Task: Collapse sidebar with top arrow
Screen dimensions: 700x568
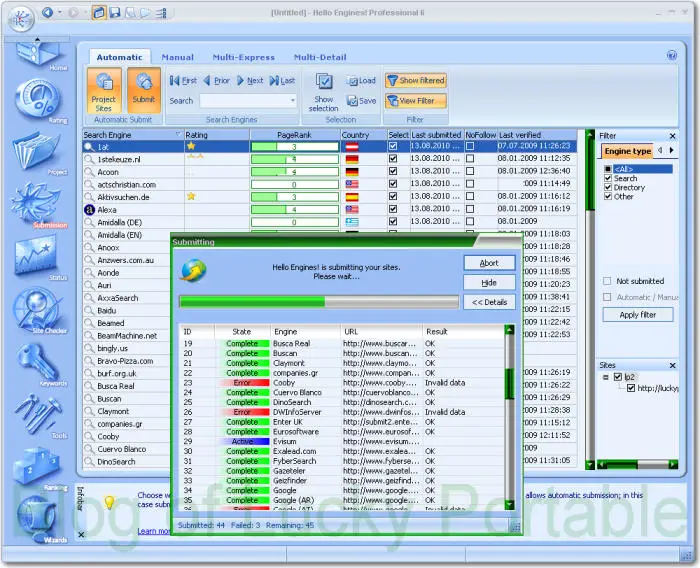Action: 38,39
